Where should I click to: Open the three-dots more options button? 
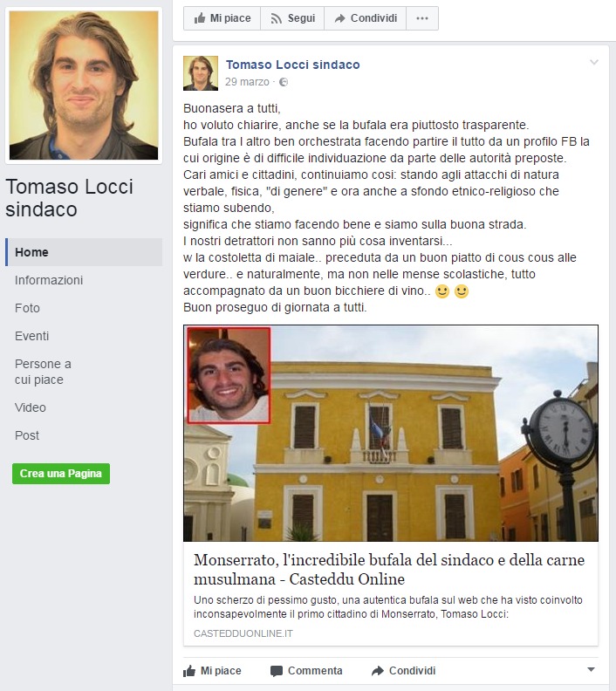tap(422, 18)
